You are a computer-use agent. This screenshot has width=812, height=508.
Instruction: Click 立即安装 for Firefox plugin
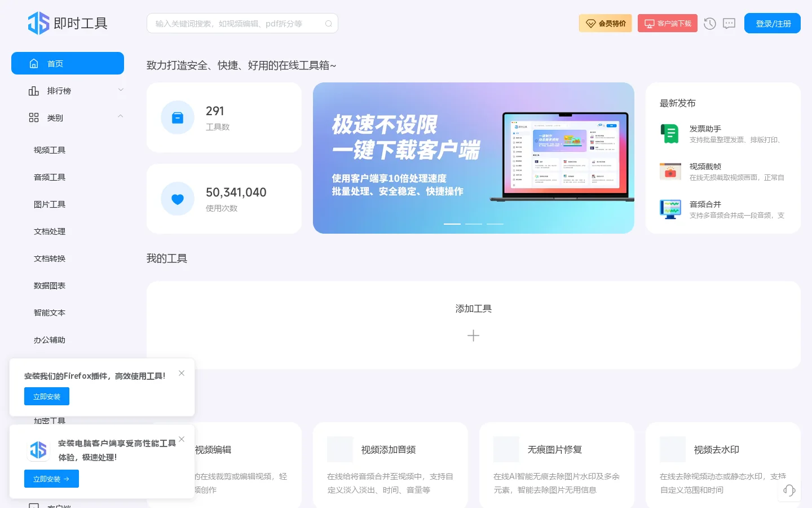pos(47,396)
